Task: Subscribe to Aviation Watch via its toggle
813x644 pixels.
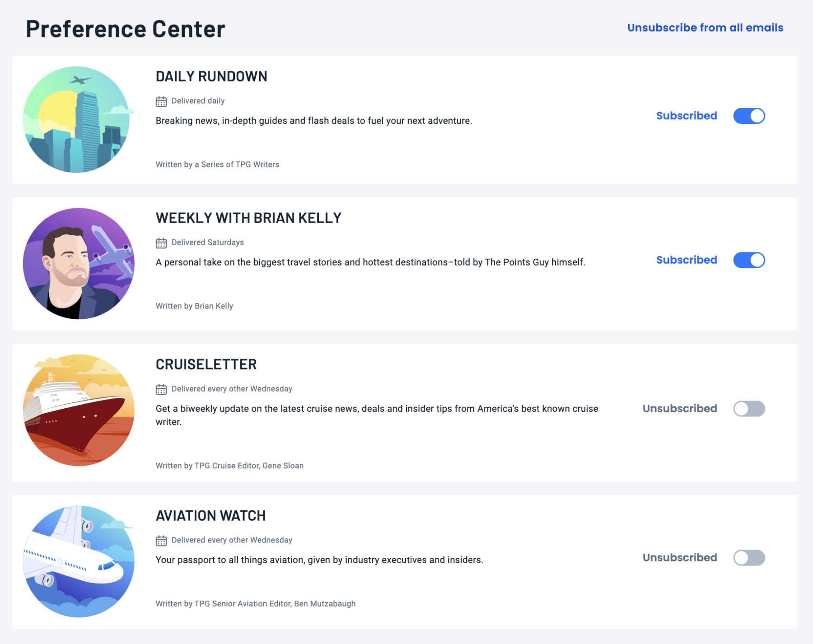Action: [749, 558]
